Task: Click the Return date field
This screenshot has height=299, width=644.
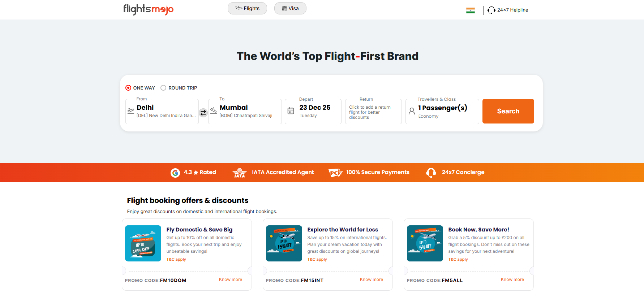Action: (x=373, y=112)
